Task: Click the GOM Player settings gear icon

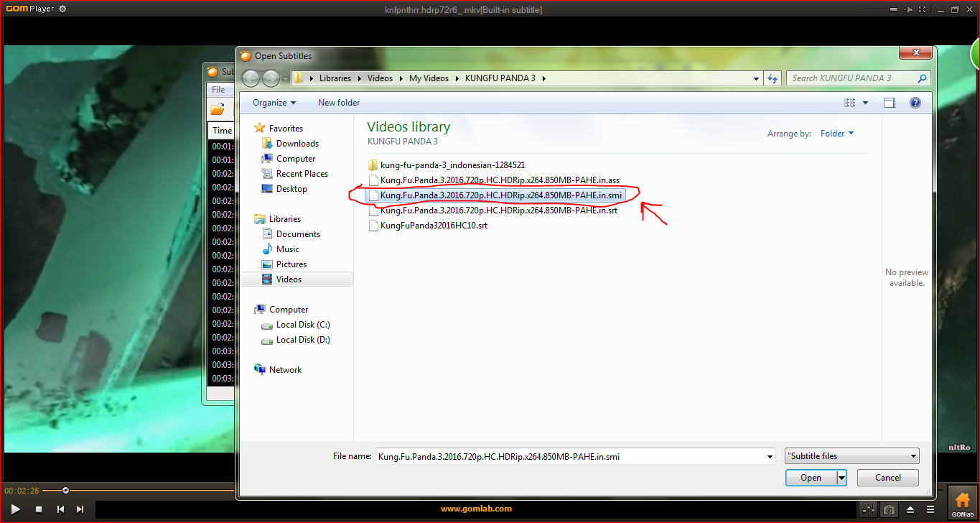Action: (x=62, y=9)
